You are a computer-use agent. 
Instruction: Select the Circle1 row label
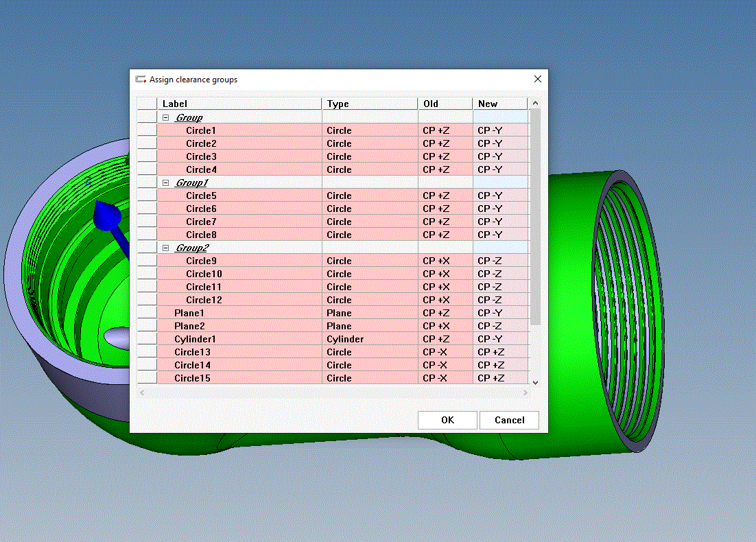click(x=201, y=130)
